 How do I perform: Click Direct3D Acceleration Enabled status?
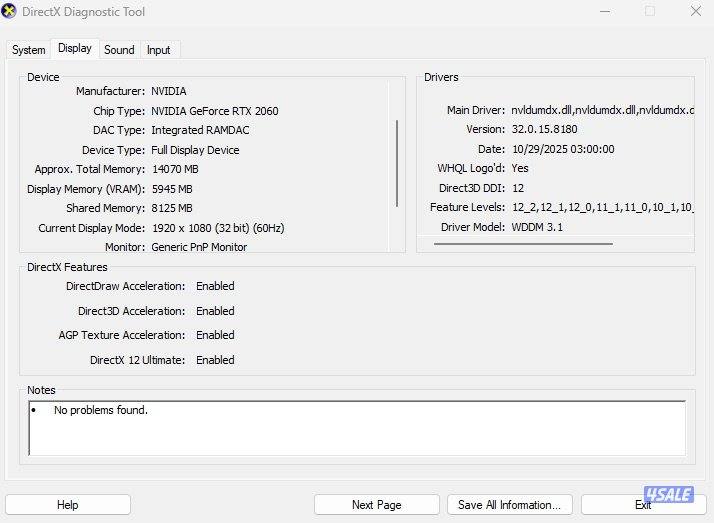(x=215, y=311)
